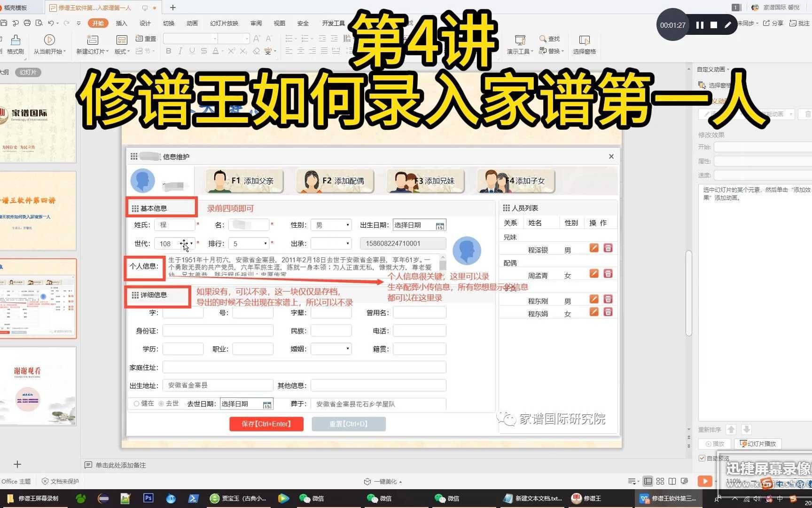Toggle italic formatting I
Screen dimensions: 812x508
click(180, 51)
